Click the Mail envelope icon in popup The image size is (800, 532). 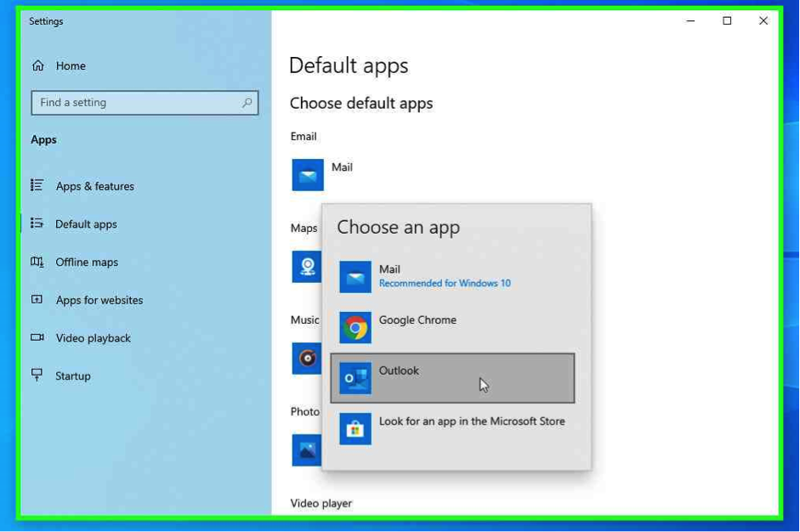click(x=355, y=277)
